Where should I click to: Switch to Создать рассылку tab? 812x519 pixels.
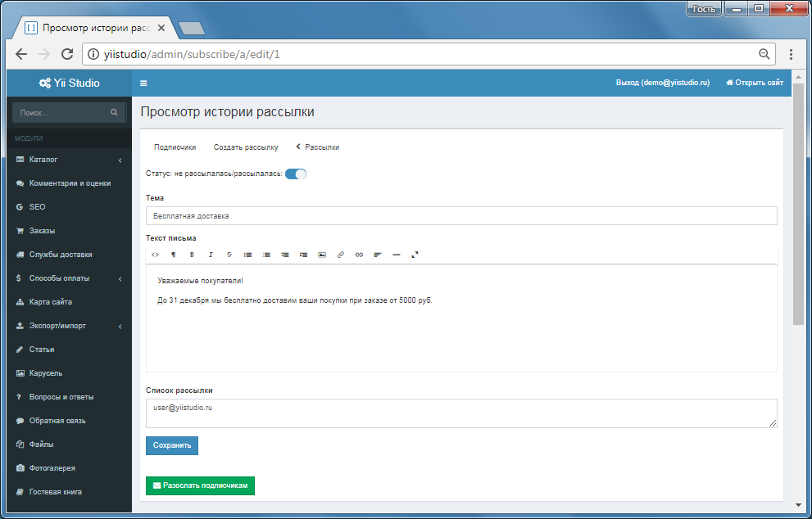246,147
